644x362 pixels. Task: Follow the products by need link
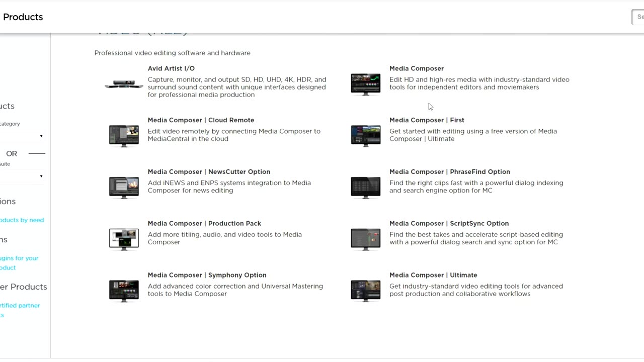coord(22,220)
